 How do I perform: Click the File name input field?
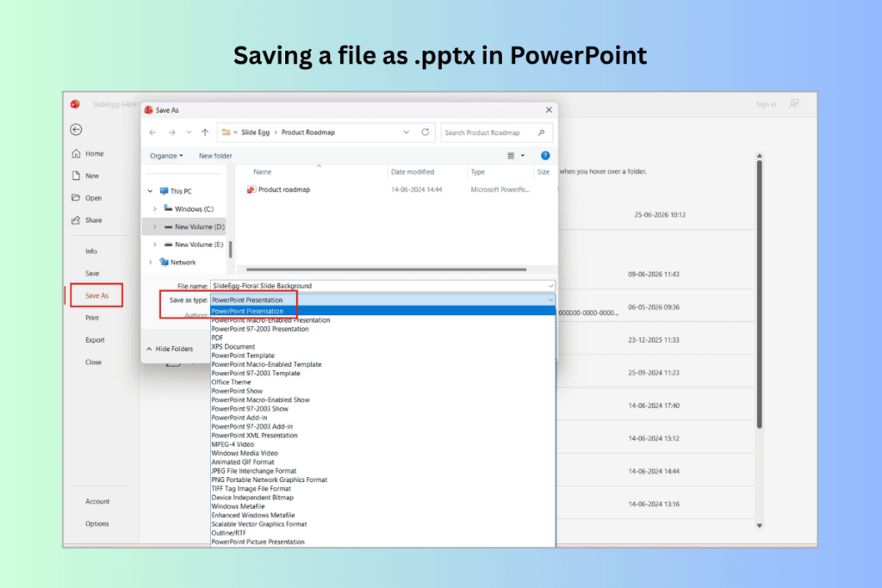tap(382, 286)
